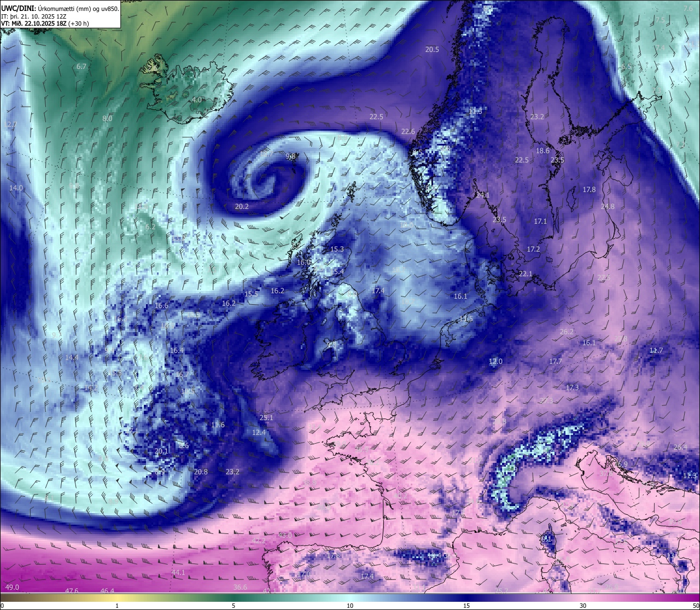Click the 16.0 map value
700x610 pixels.
click(304, 262)
